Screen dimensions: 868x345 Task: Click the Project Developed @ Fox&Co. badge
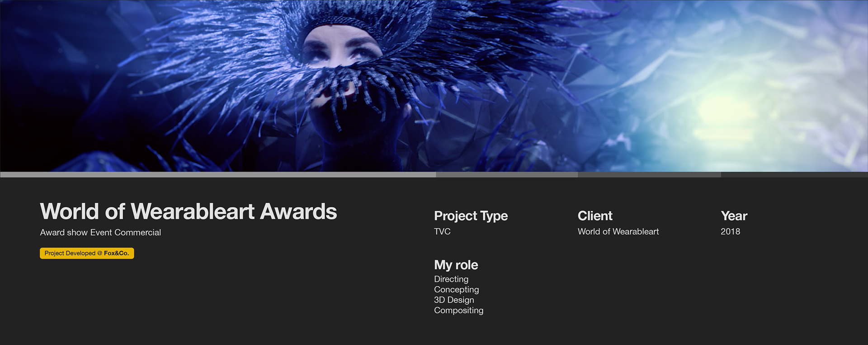(x=87, y=253)
